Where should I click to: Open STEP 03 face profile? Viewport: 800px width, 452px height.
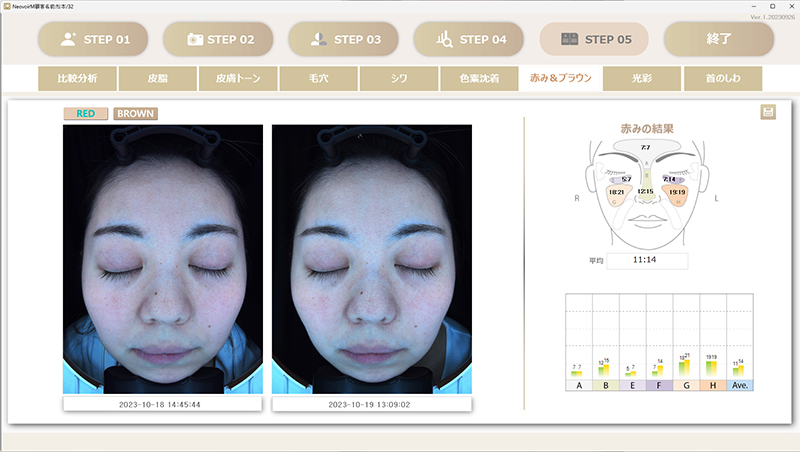point(343,39)
